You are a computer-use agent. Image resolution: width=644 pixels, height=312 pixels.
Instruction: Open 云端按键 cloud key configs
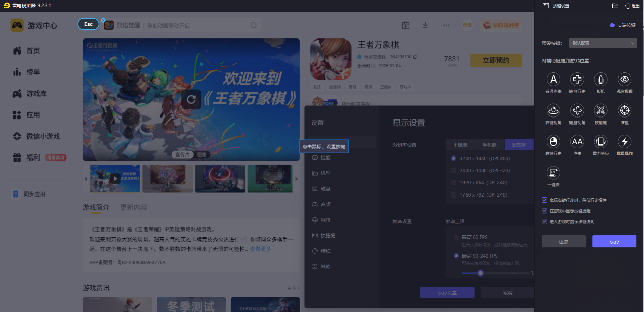coord(623,25)
